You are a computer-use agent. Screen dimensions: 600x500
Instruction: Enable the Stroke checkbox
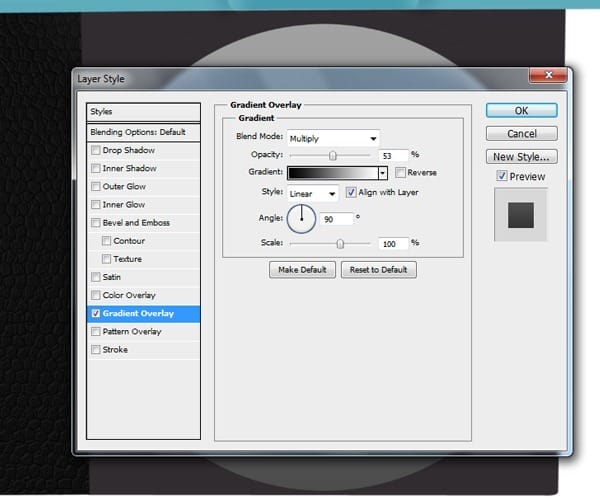[x=96, y=350]
